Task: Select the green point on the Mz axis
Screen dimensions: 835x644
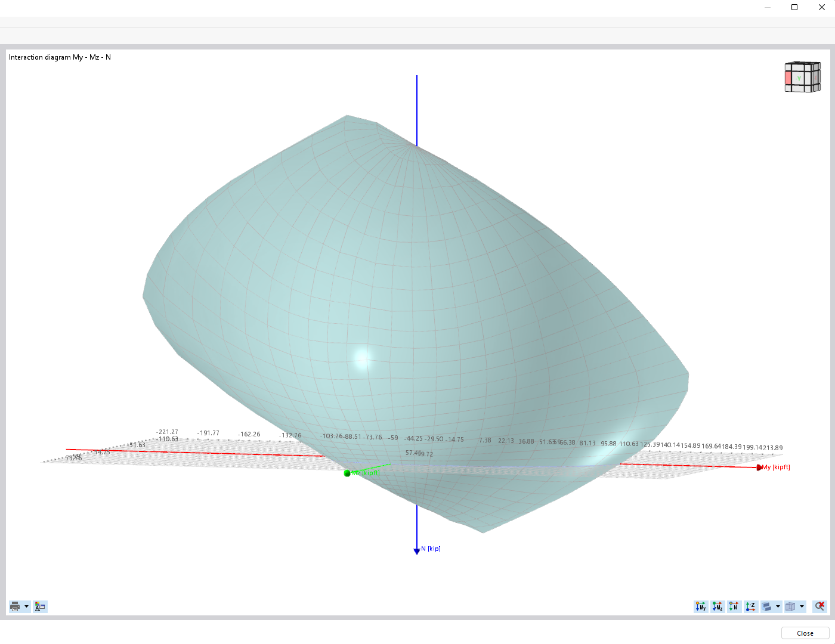Action: (x=347, y=473)
